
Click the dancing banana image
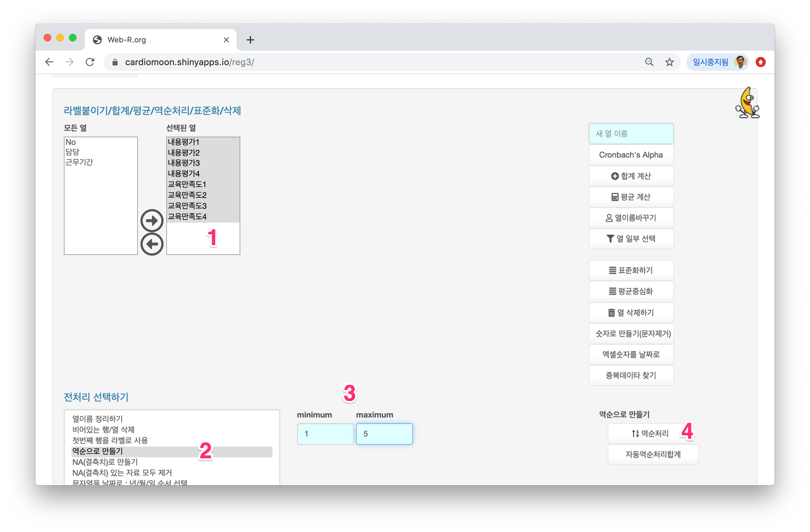pyautogui.click(x=747, y=103)
